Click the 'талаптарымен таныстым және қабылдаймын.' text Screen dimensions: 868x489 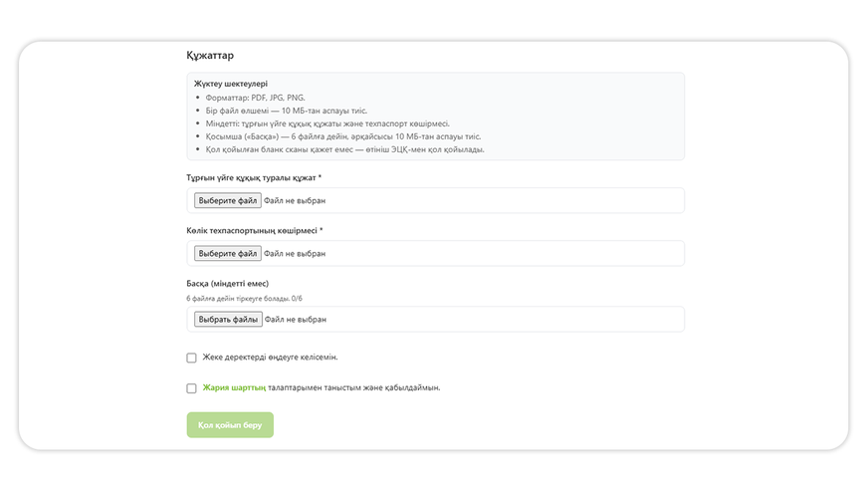(354, 387)
